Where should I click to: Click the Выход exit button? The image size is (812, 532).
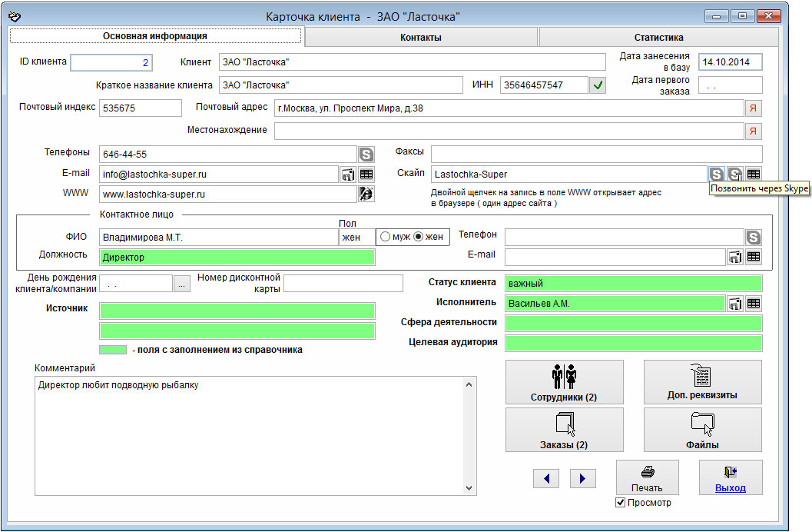click(730, 477)
